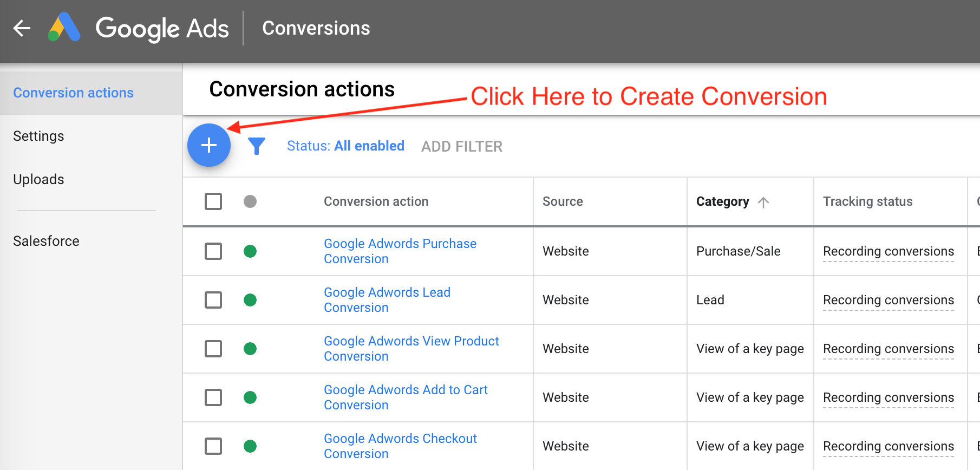Click Recording conversions status in Add to Cart row
Viewport: 980px width, 470px height.
pos(888,397)
